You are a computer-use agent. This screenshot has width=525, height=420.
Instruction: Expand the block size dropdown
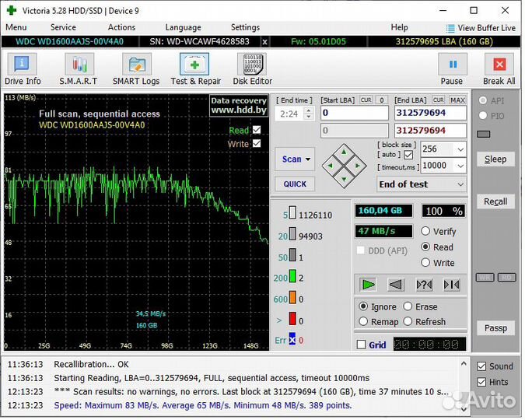(x=460, y=149)
